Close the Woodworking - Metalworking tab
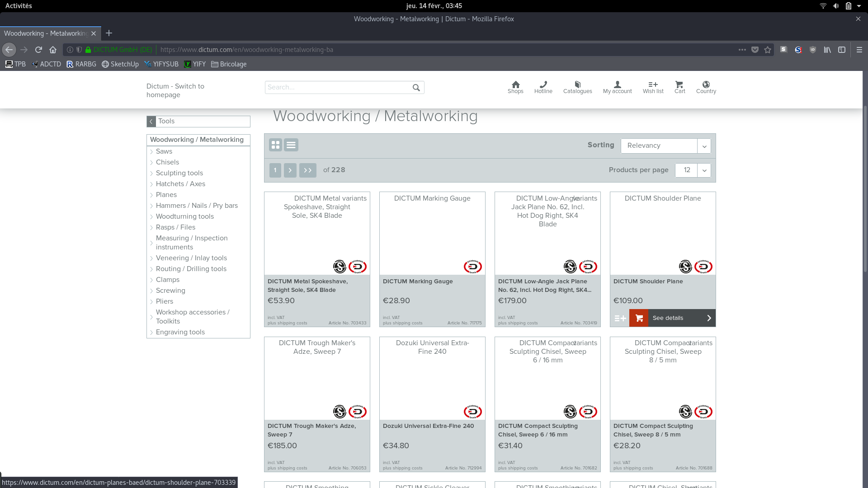Viewport: 868px width, 488px height. 94,33
